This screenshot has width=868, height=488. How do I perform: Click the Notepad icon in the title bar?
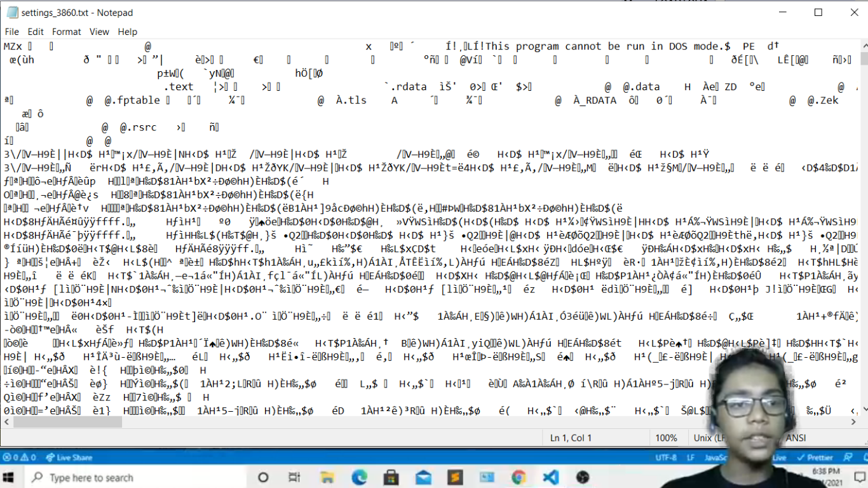[12, 13]
